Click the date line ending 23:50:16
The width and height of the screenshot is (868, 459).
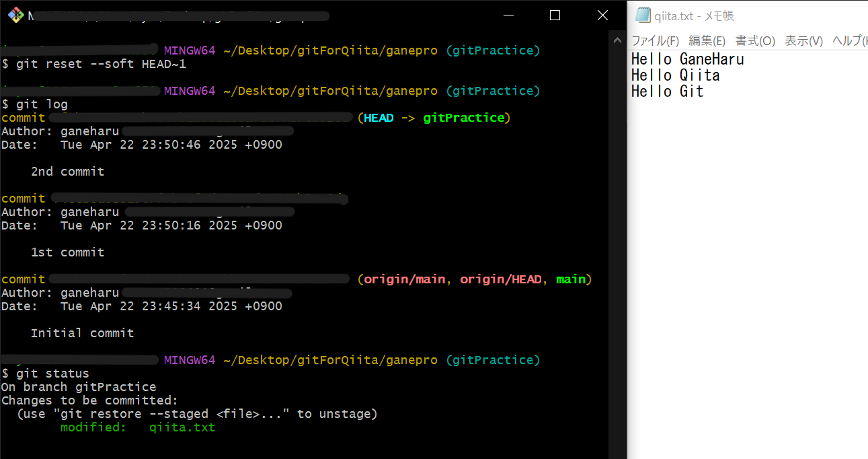[x=142, y=225]
